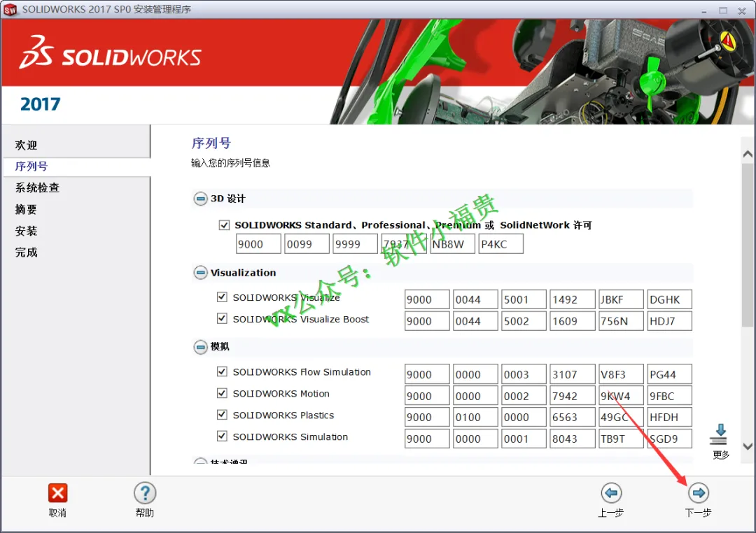Click Visualize serial field 1492

pos(573,299)
